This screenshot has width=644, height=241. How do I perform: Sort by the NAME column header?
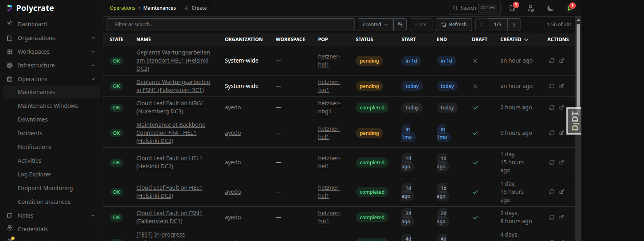click(x=144, y=40)
